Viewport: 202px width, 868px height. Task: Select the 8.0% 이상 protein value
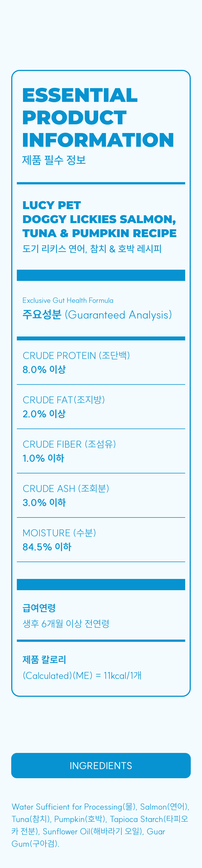click(x=44, y=369)
